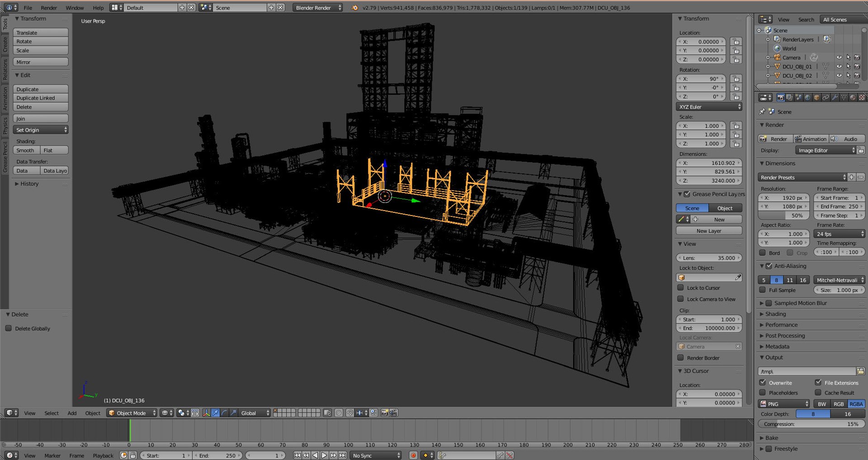Adjust the Compression 15% slider

point(811,424)
